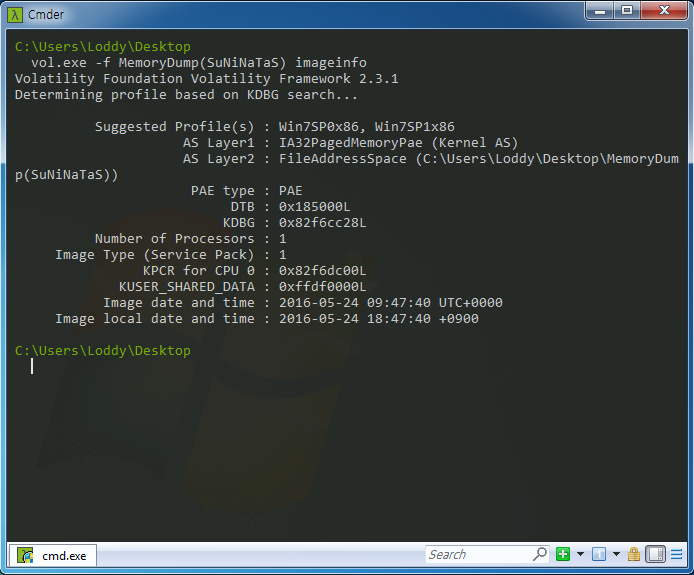Click the 'Determining profile based on KDBG search...' line

point(186,95)
